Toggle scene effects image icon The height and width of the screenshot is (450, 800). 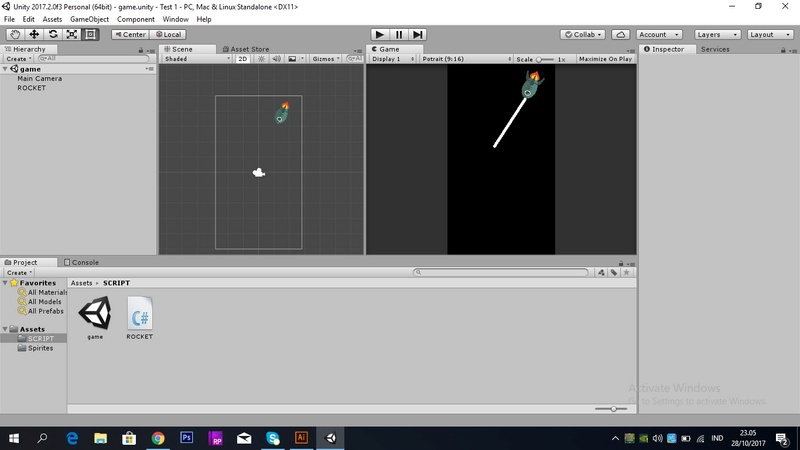tap(292, 59)
